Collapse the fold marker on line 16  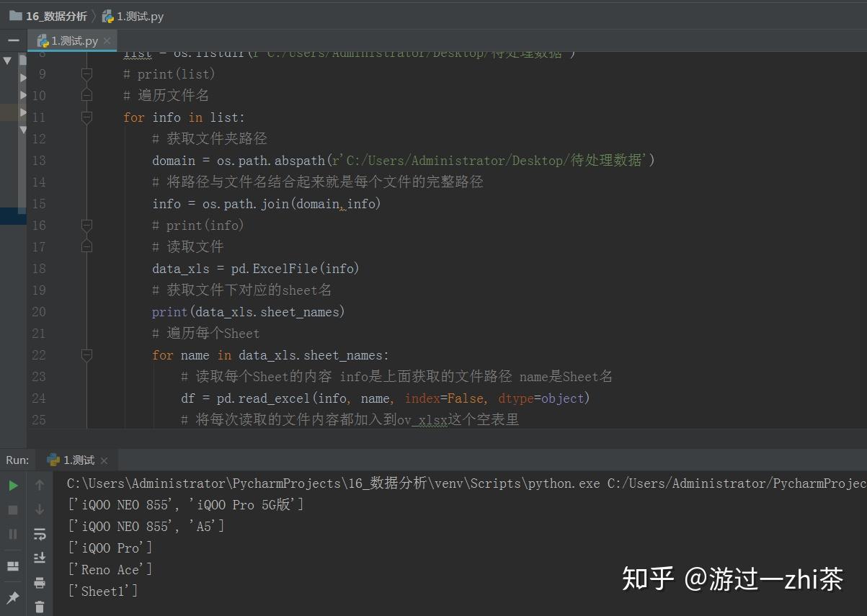click(x=86, y=225)
